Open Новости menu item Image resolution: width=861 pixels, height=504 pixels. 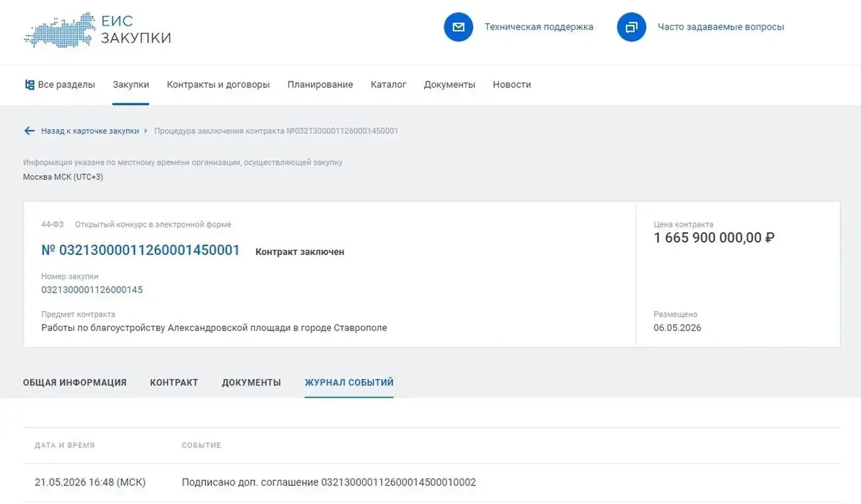(x=512, y=85)
